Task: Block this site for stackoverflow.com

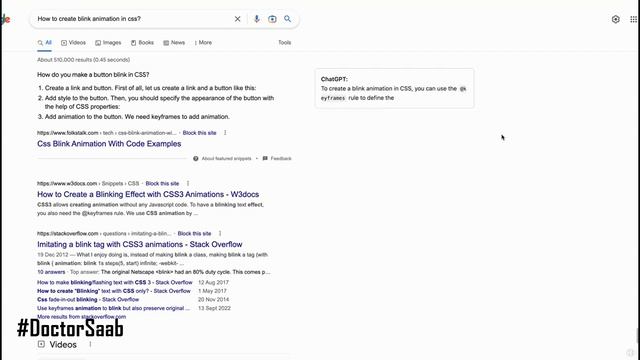Action: pyautogui.click(x=194, y=233)
